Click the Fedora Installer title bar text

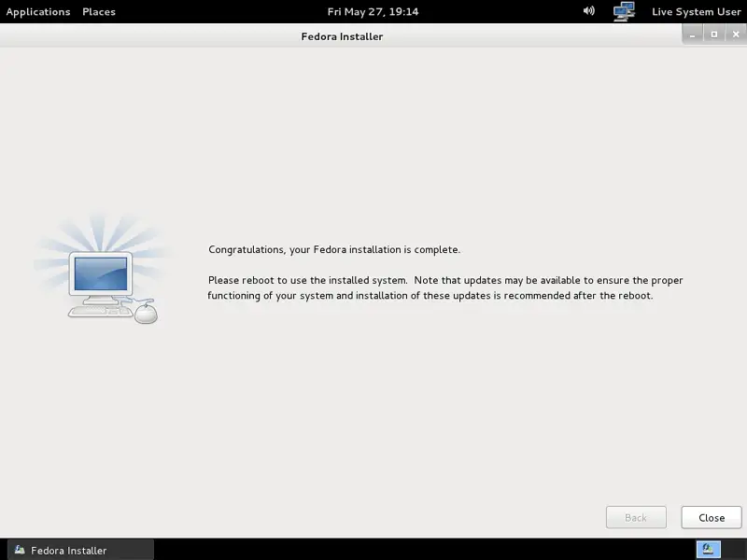point(342,36)
